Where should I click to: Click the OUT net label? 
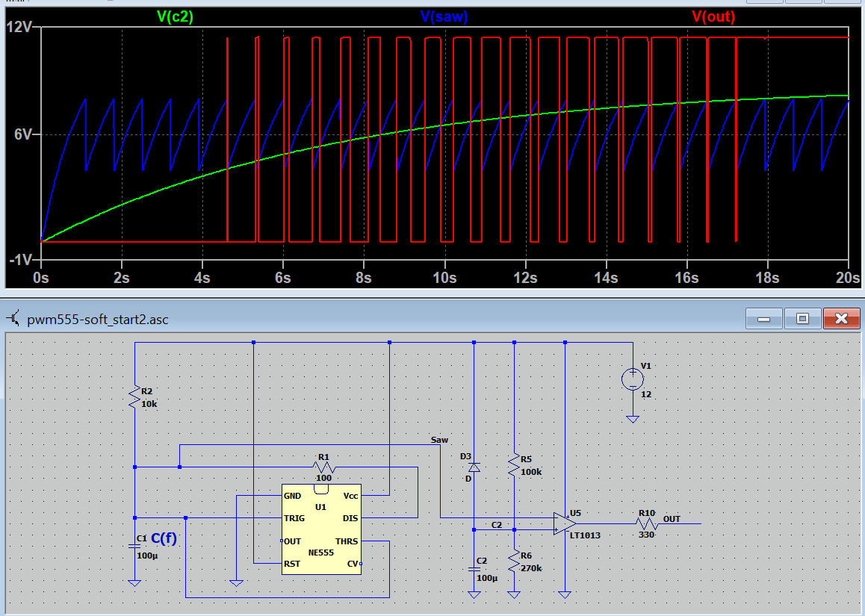672,519
